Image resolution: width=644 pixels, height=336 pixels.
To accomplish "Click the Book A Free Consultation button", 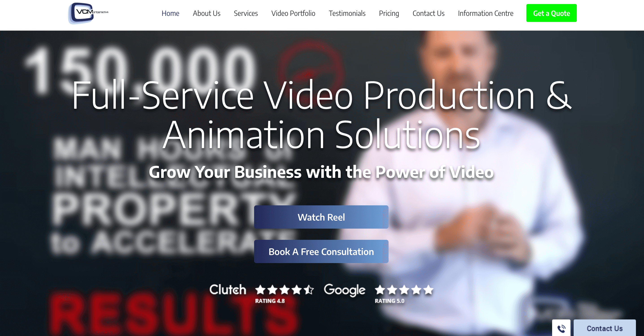I will 322,251.
